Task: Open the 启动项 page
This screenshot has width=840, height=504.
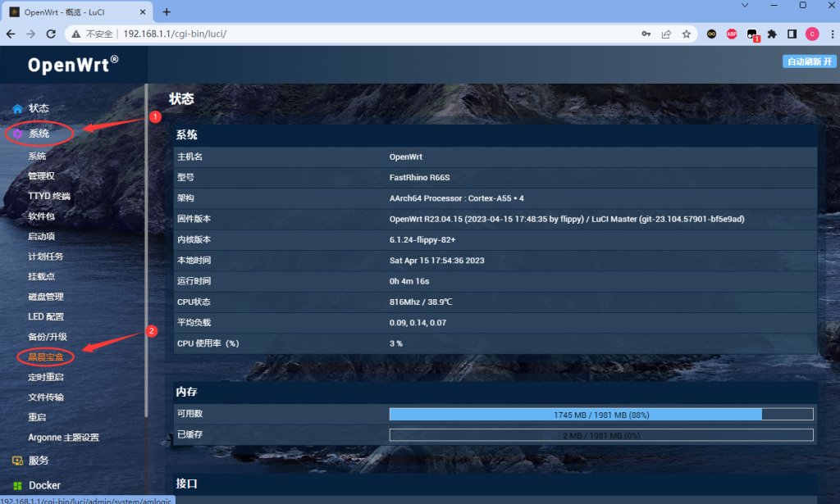Action: click(x=41, y=237)
